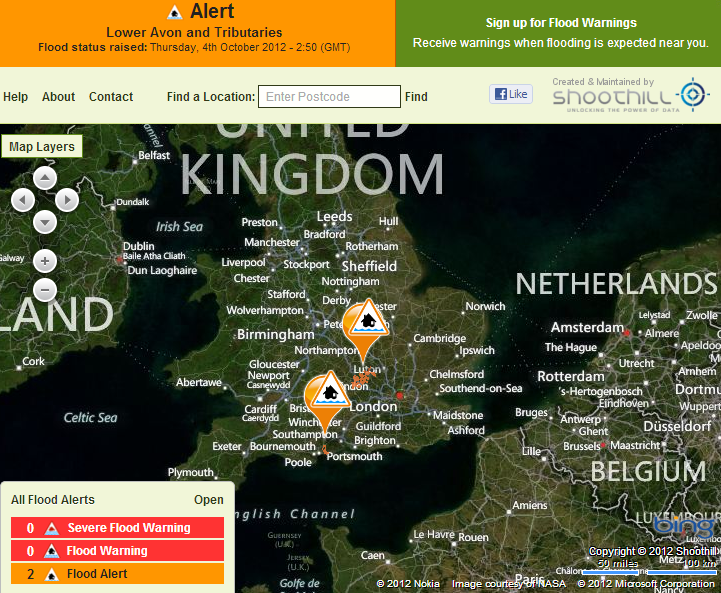
Task: Click the Manchester label on the map
Action: [272, 242]
